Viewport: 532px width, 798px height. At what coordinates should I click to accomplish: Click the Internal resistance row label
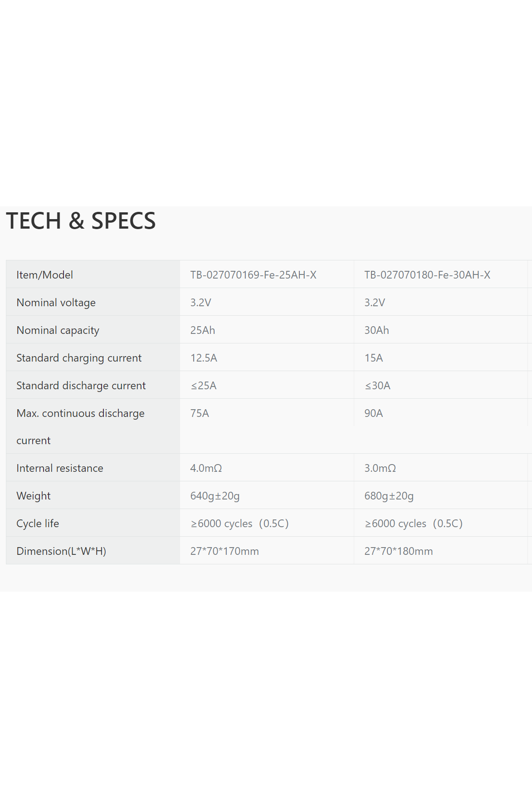pyautogui.click(x=59, y=468)
